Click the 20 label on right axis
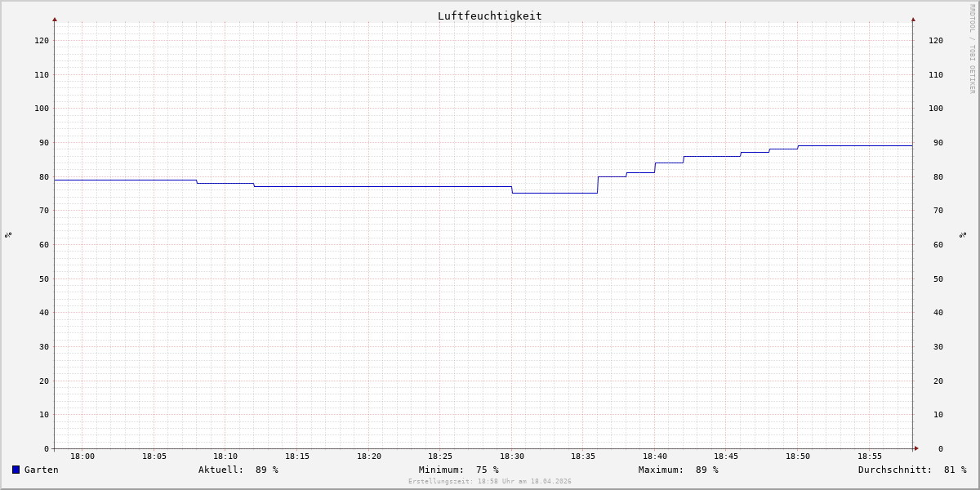Image resolution: width=980 pixels, height=490 pixels. pyautogui.click(x=938, y=381)
